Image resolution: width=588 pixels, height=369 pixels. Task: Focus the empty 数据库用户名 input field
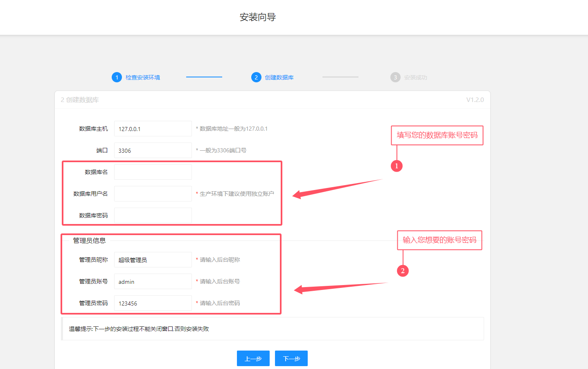click(153, 194)
